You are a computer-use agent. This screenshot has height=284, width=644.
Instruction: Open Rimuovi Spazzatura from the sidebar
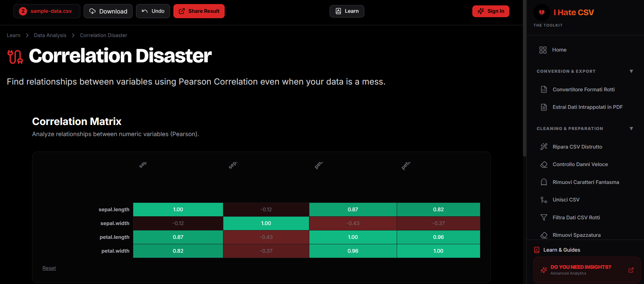click(x=576, y=235)
